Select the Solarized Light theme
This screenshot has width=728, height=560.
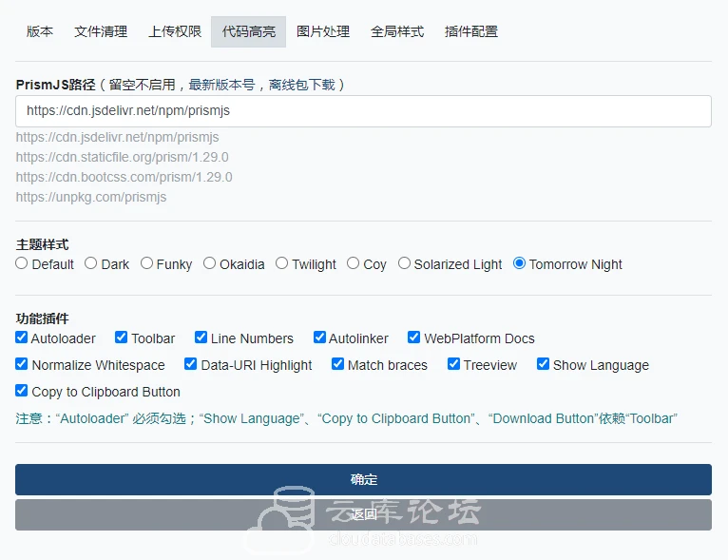click(405, 263)
